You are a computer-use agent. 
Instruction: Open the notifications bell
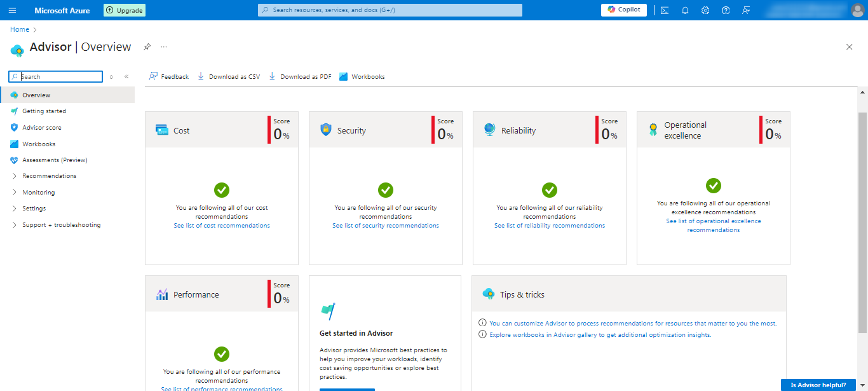click(x=685, y=10)
